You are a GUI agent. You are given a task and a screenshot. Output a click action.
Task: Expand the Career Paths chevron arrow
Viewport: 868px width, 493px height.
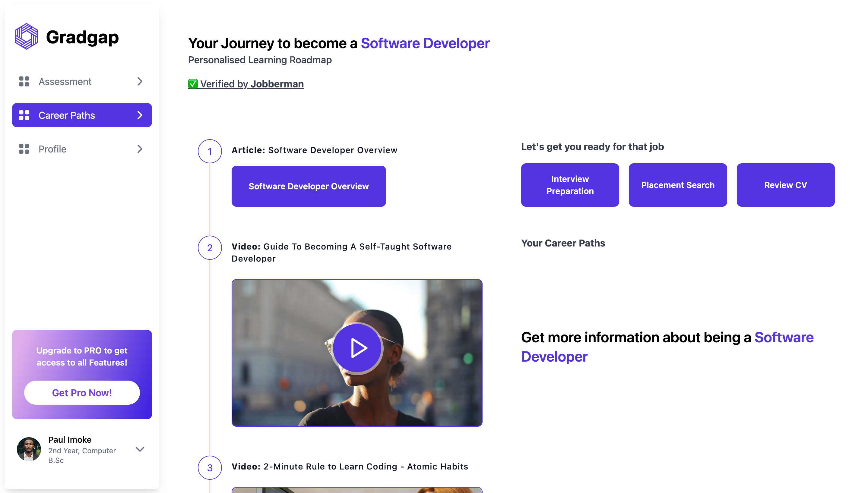[x=140, y=115]
